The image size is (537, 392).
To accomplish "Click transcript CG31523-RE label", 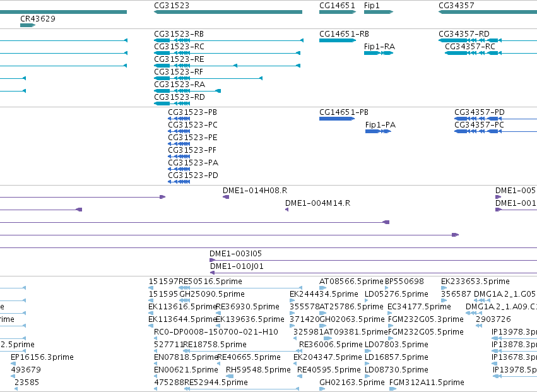I will coord(179,59).
